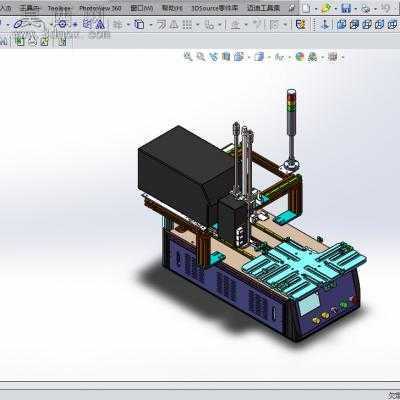Click the Undo icon
400x400 pixels.
[386, 8]
